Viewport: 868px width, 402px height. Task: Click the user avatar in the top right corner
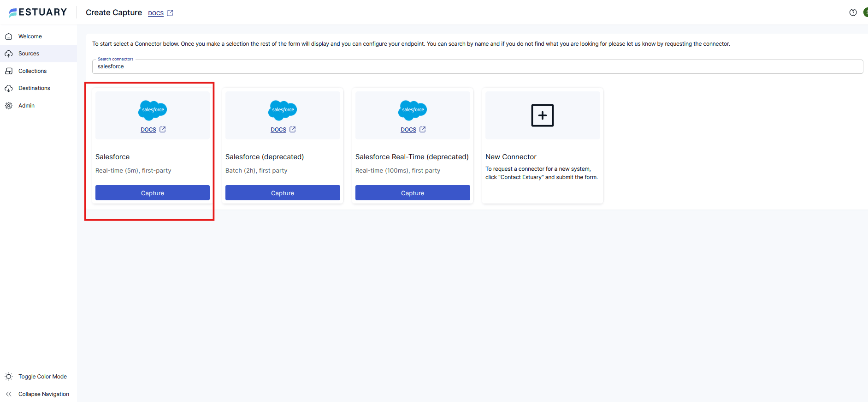pos(865,12)
